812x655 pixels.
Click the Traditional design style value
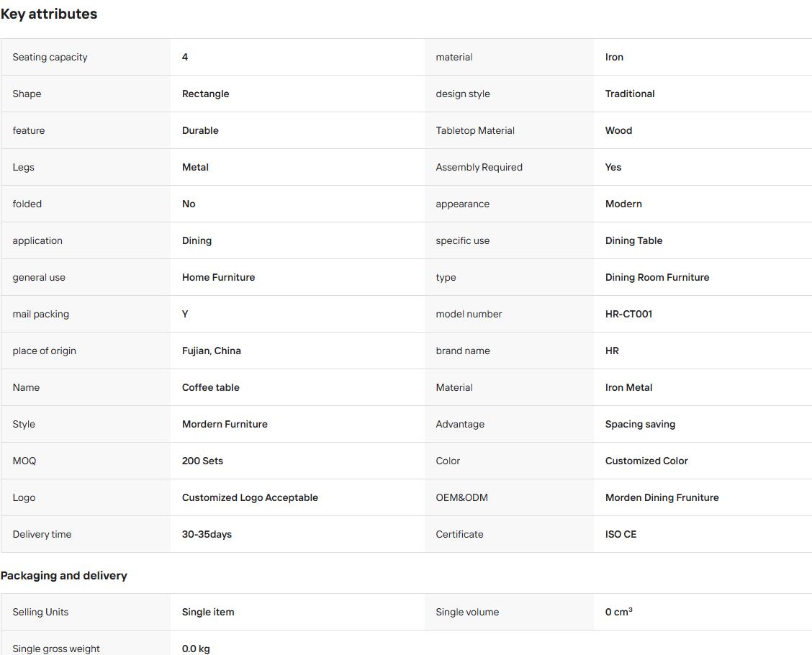[x=630, y=94]
